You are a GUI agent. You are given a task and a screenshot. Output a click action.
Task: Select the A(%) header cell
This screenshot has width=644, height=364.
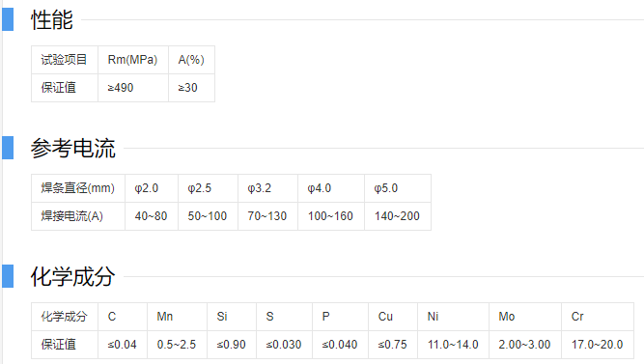point(191,60)
